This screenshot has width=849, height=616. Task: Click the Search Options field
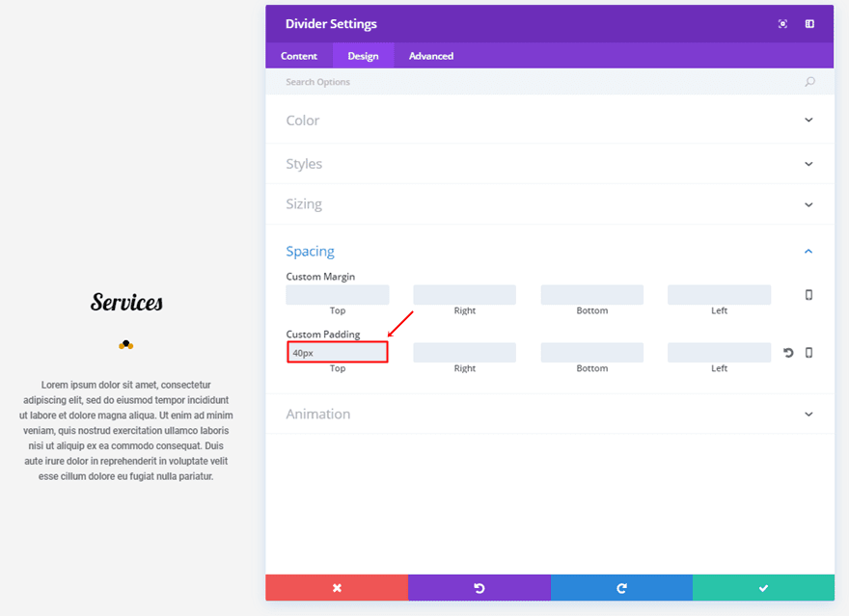click(540, 82)
